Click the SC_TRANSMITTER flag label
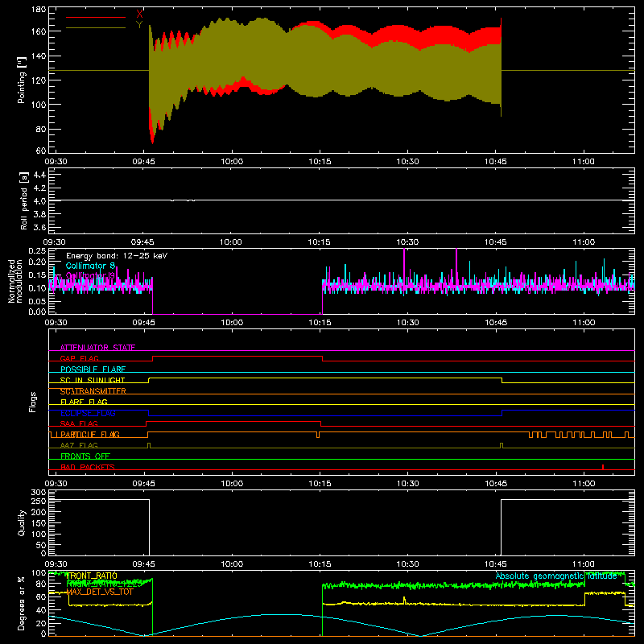The height and width of the screenshot is (644, 644). tap(93, 391)
